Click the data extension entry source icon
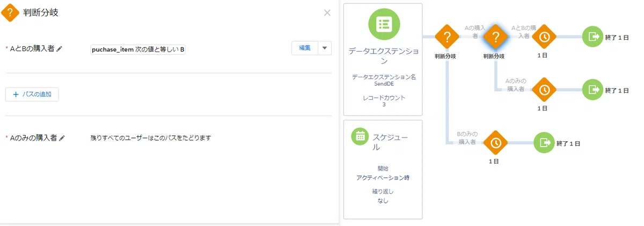The image size is (644, 226). (x=384, y=25)
